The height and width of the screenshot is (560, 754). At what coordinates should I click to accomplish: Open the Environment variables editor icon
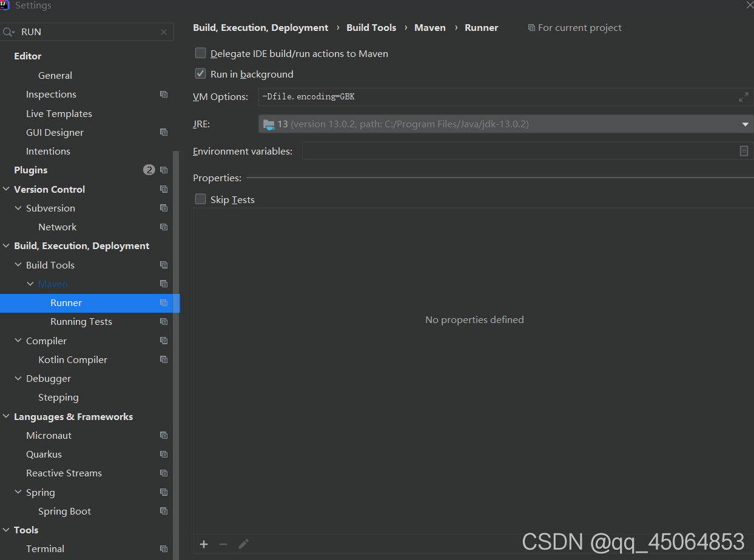pos(744,151)
